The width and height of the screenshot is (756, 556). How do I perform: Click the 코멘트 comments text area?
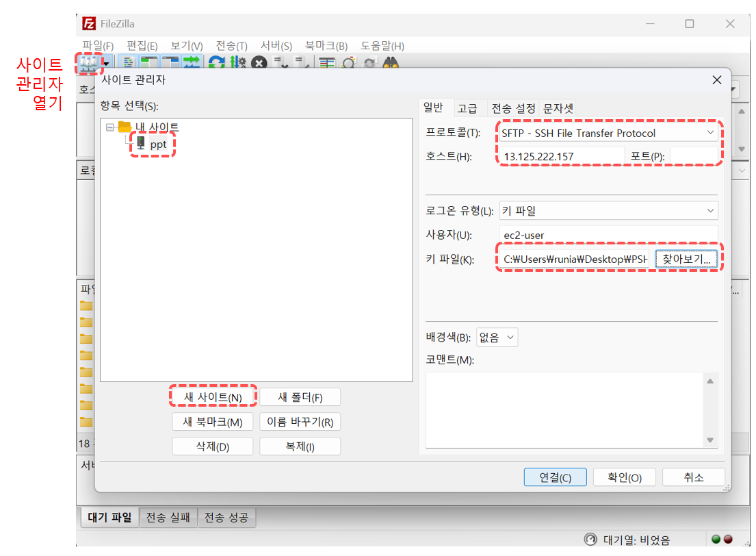click(566, 409)
